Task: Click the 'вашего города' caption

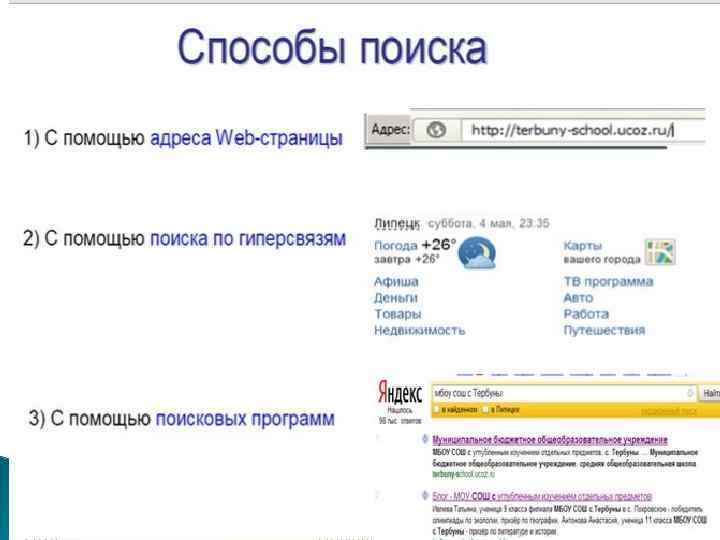Action: point(602,259)
